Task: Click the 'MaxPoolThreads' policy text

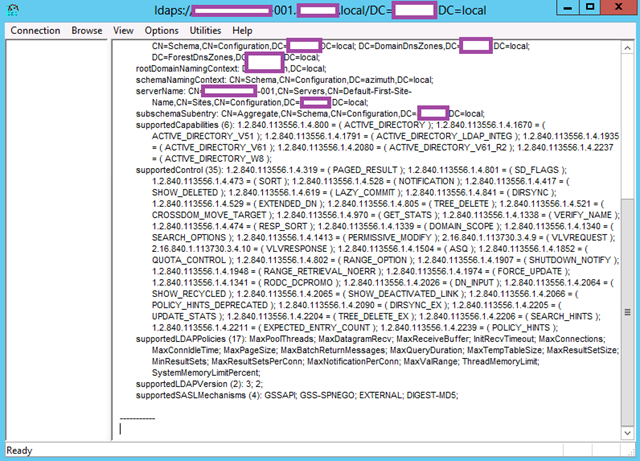Action: click(281, 339)
